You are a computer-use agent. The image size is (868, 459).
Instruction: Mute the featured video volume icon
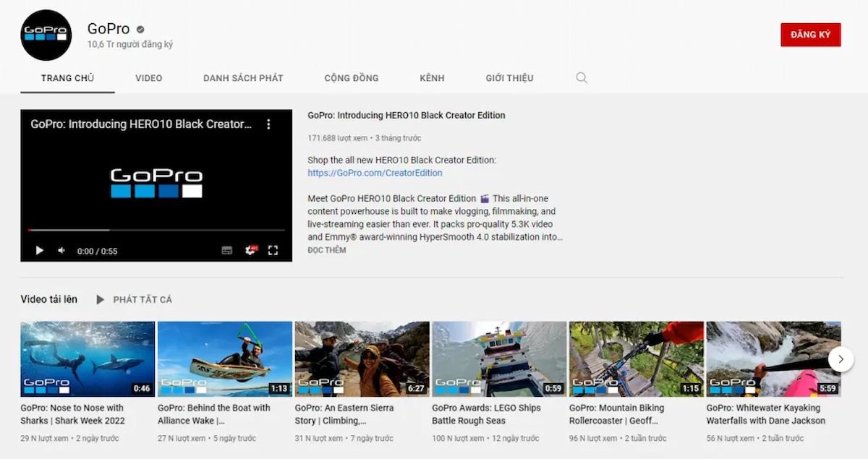click(61, 251)
